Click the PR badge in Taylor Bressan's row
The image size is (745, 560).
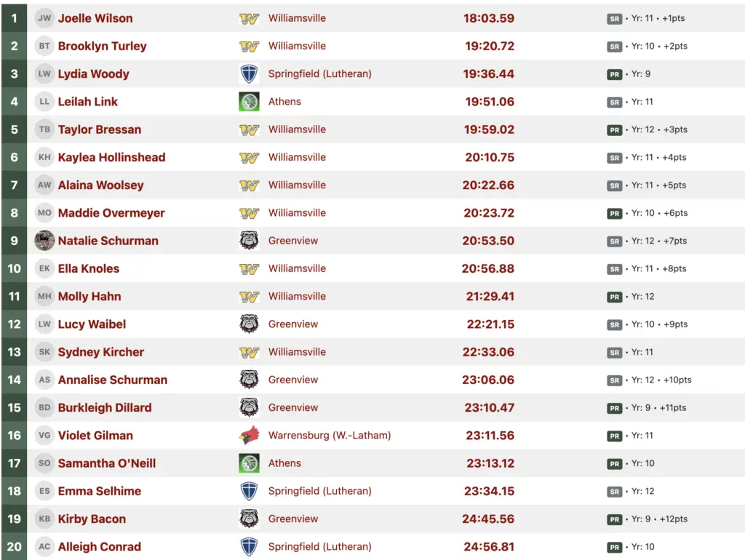coord(615,130)
